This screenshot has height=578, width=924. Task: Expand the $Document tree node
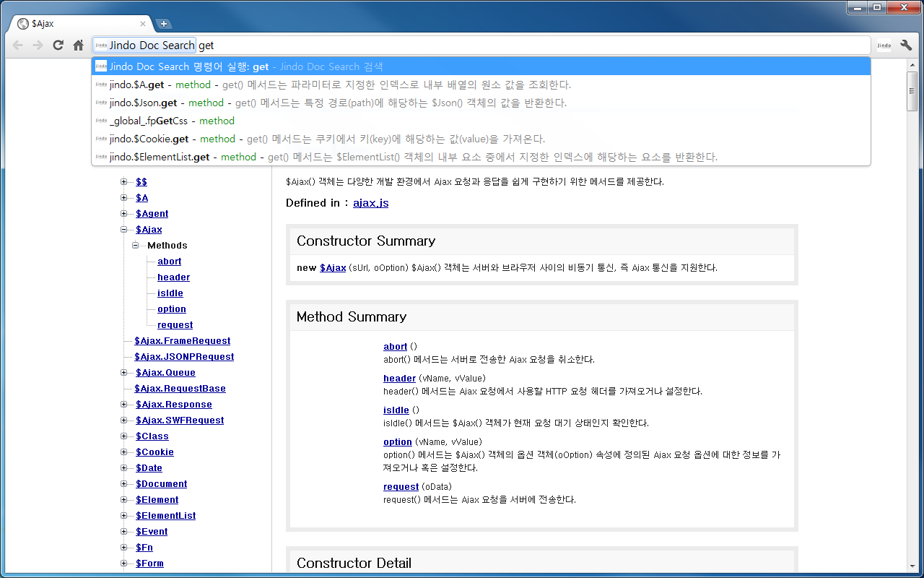coord(123,484)
